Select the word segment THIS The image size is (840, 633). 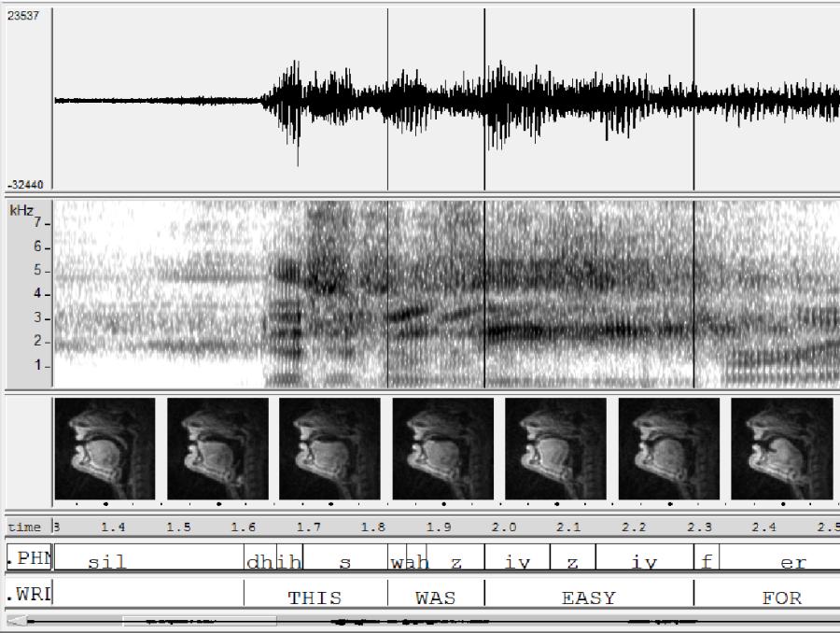pos(315,597)
